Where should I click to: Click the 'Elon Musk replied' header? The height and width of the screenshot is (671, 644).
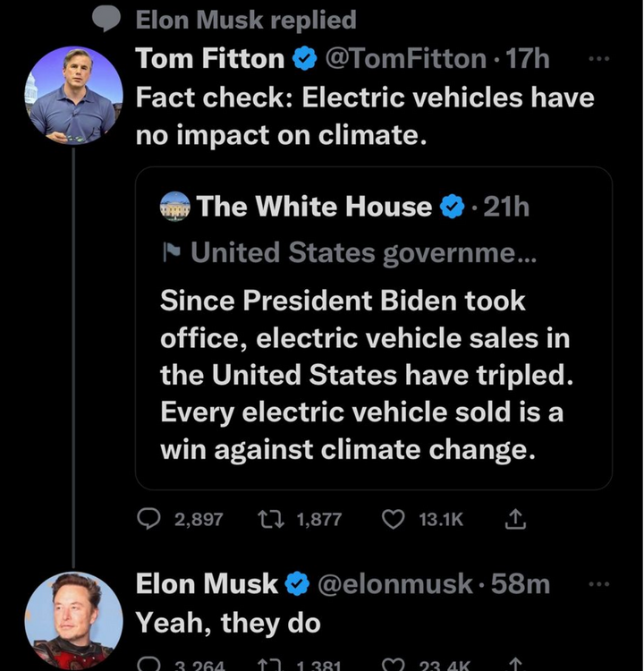pyautogui.click(x=246, y=19)
